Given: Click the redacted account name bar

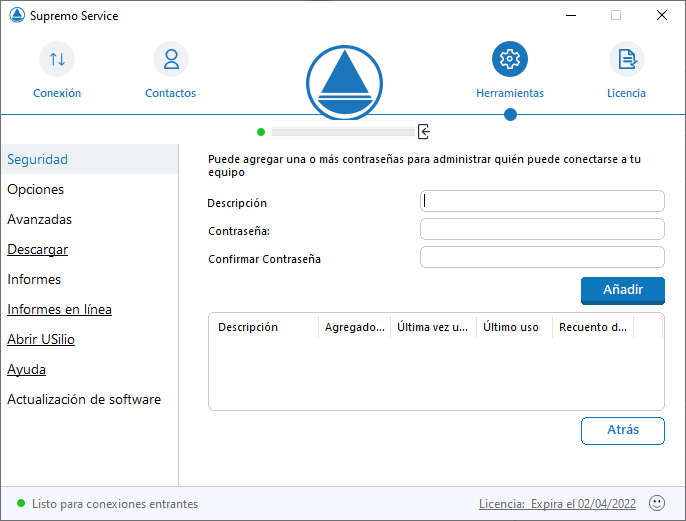Looking at the screenshot, I should pyautogui.click(x=343, y=132).
